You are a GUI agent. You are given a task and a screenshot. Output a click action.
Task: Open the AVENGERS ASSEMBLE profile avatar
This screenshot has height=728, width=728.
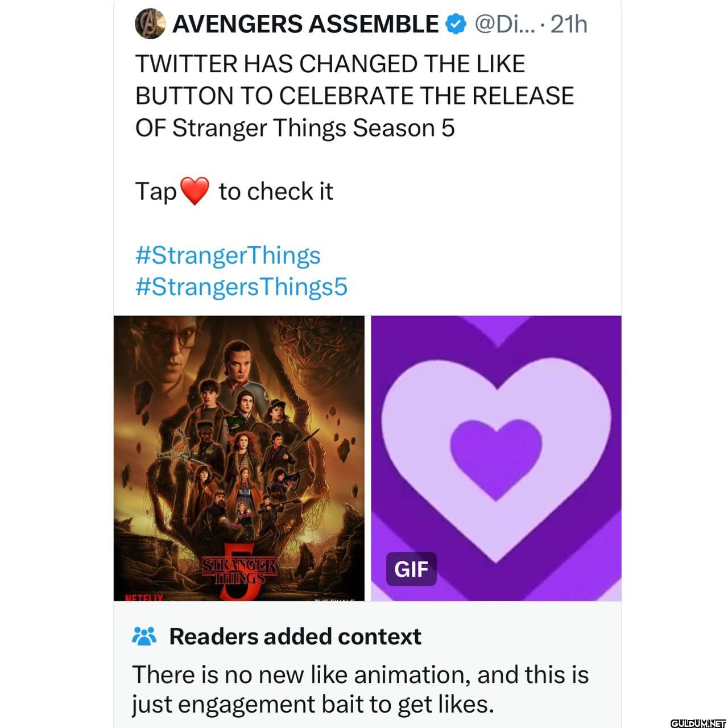[150, 24]
